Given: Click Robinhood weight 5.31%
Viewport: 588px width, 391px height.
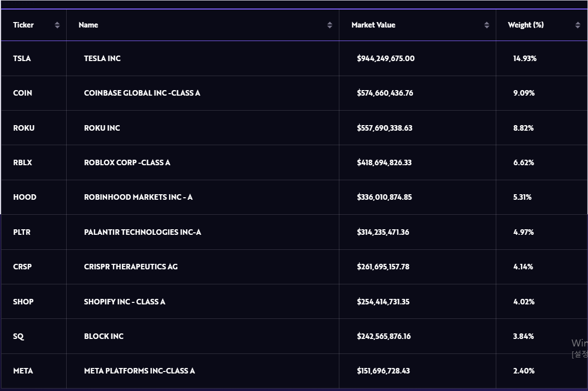Looking at the screenshot, I should click(522, 197).
